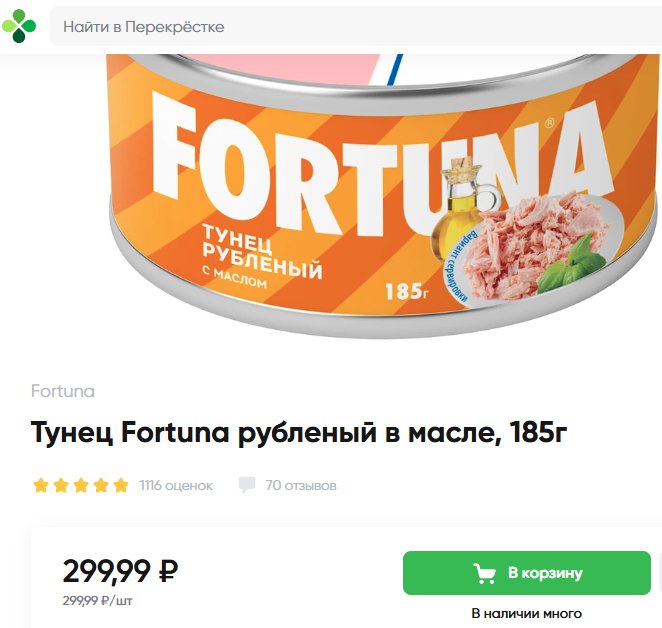Click the serving suggestion tuna plate picture
Screen dimensions: 662x628
pos(540,247)
